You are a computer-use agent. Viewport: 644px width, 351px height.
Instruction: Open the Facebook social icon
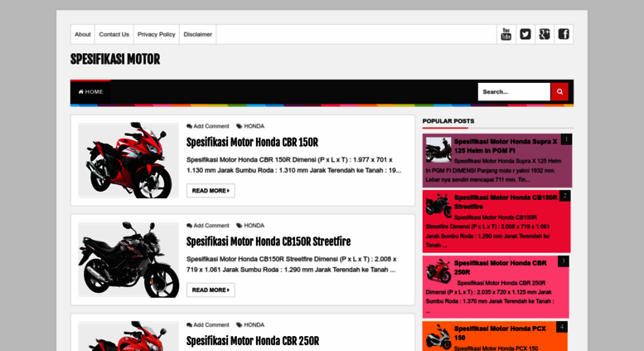tap(564, 34)
